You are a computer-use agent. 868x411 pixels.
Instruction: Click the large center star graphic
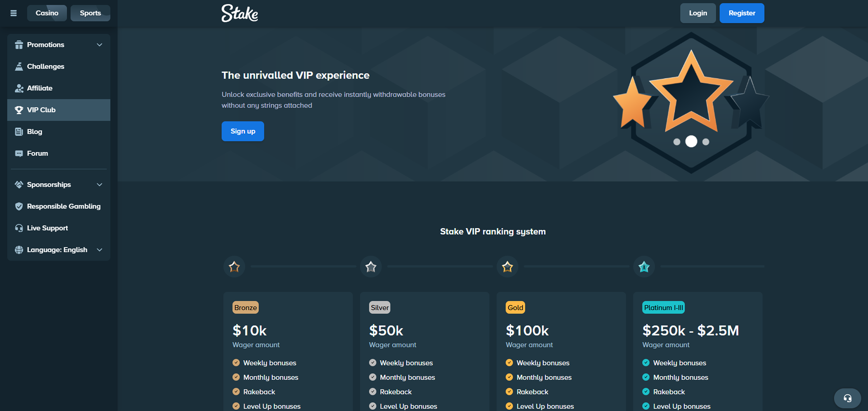coord(691,91)
